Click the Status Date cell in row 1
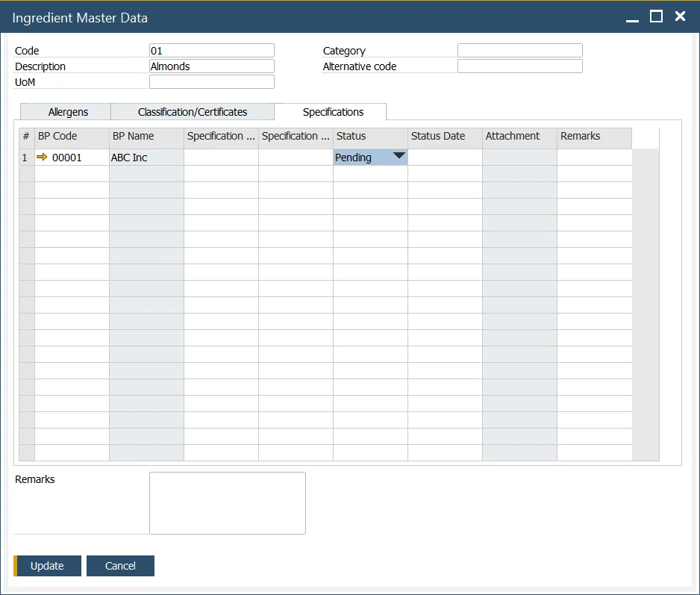The height and width of the screenshot is (595, 700). tap(445, 158)
